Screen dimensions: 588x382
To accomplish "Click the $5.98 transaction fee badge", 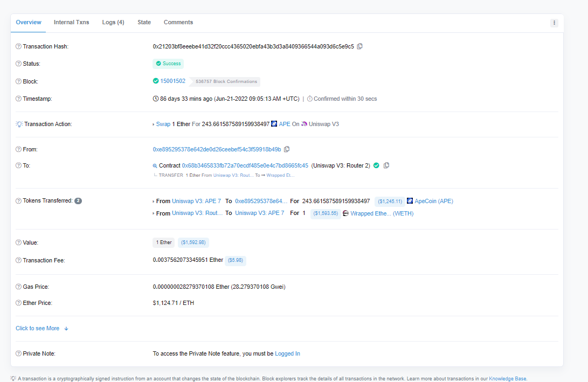I will pos(236,260).
